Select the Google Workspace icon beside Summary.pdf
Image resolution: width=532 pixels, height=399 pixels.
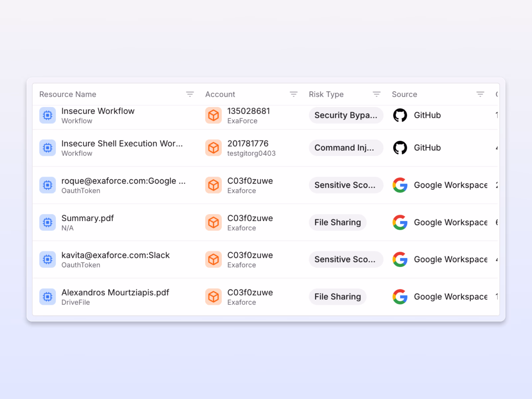coord(400,222)
